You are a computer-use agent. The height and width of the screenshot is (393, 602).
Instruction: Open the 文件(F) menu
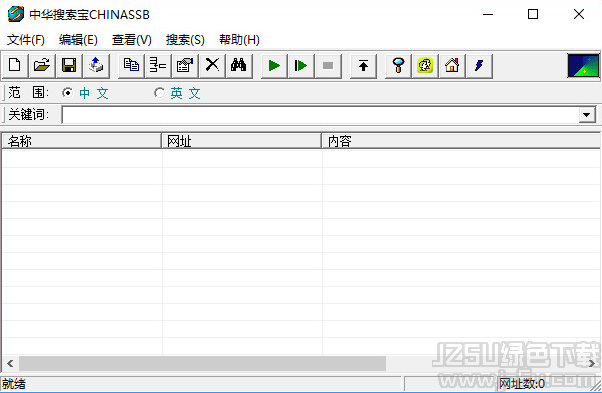coord(26,40)
